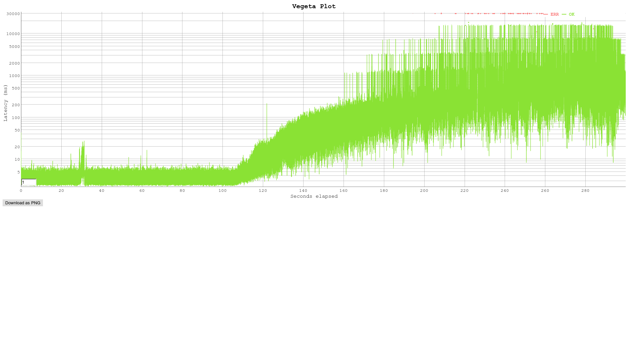Click the 100 x-axis tick label
Screen dimensions: 630x364
(222, 191)
